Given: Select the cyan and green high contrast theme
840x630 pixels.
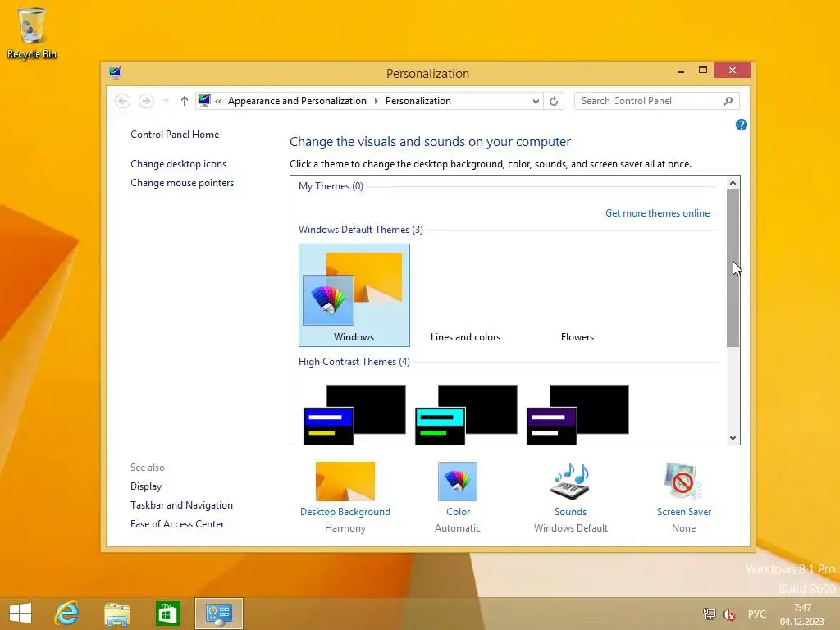Looking at the screenshot, I should tap(466, 414).
